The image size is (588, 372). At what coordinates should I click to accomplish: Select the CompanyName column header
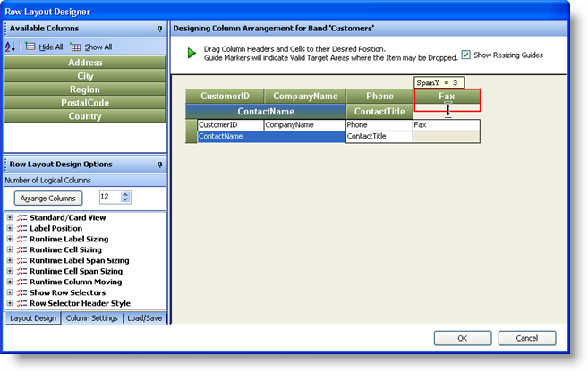pyautogui.click(x=305, y=97)
